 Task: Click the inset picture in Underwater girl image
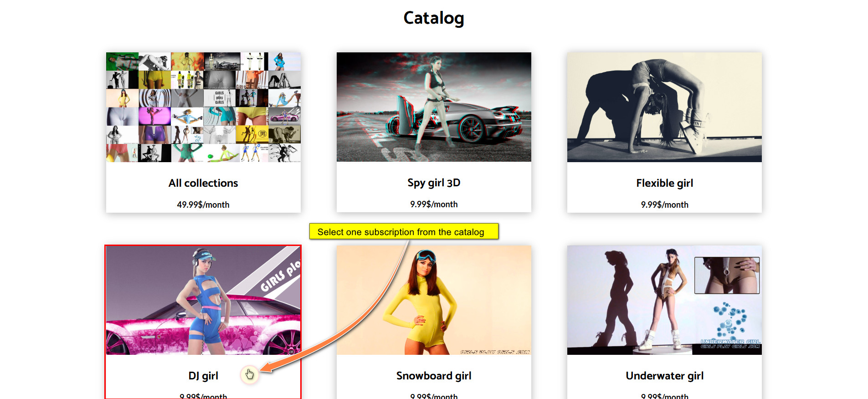[727, 275]
